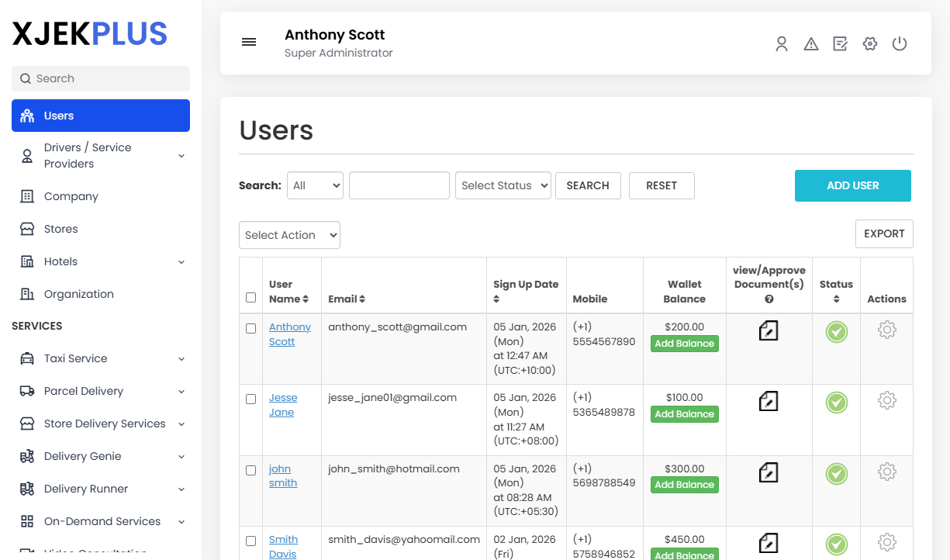Screen dimensions: 950x560
Task: Open the edit-document icon in the header
Action: coord(841,44)
